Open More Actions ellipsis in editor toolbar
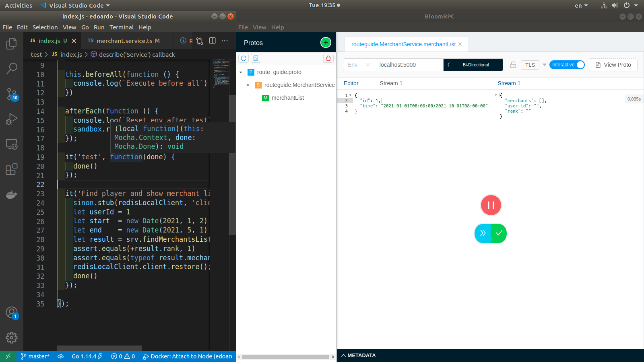Image resolution: width=644 pixels, height=362 pixels. [225, 41]
